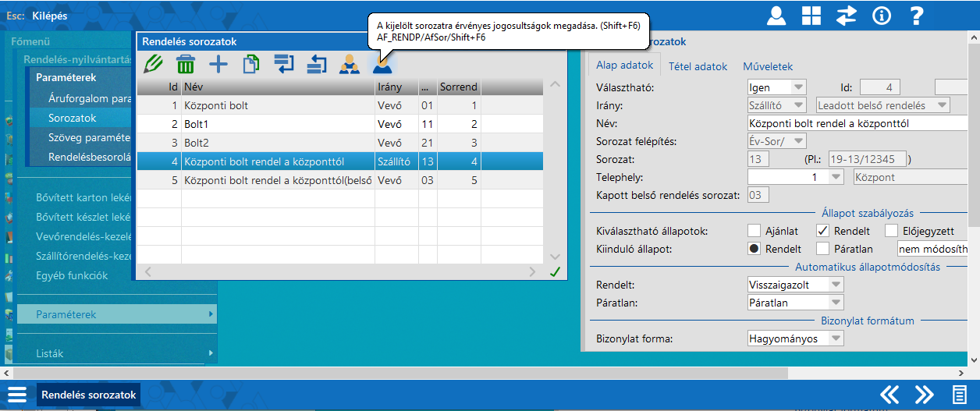The height and width of the screenshot is (411, 980).
Task: Tick the Előjegyzett checkbox
Action: 891,230
